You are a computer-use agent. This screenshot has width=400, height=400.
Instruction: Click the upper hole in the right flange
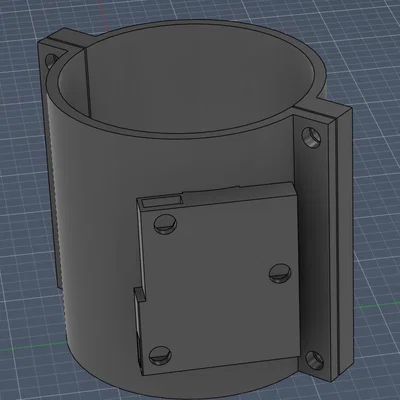311,137
